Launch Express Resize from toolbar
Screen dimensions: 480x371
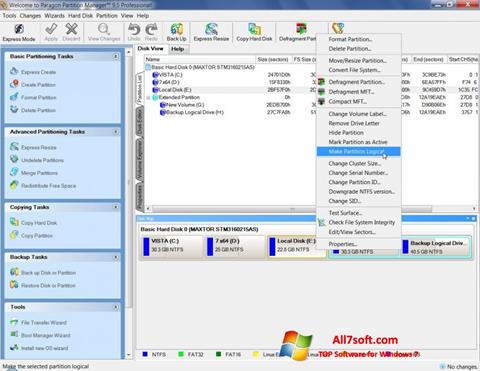[x=211, y=33]
